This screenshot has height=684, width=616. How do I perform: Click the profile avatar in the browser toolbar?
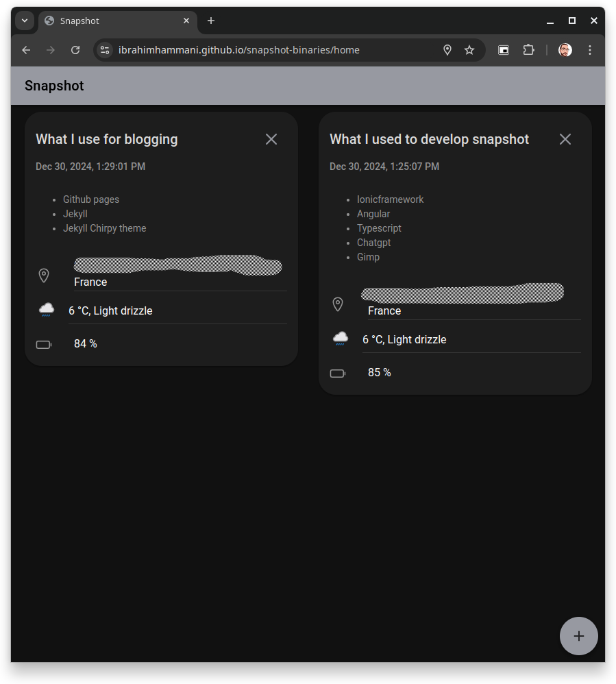[x=564, y=49]
